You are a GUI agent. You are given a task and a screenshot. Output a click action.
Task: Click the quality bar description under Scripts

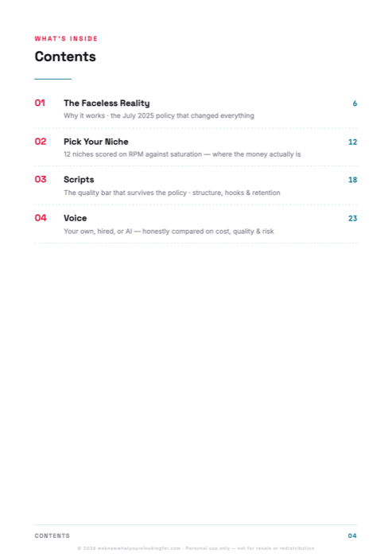click(172, 193)
